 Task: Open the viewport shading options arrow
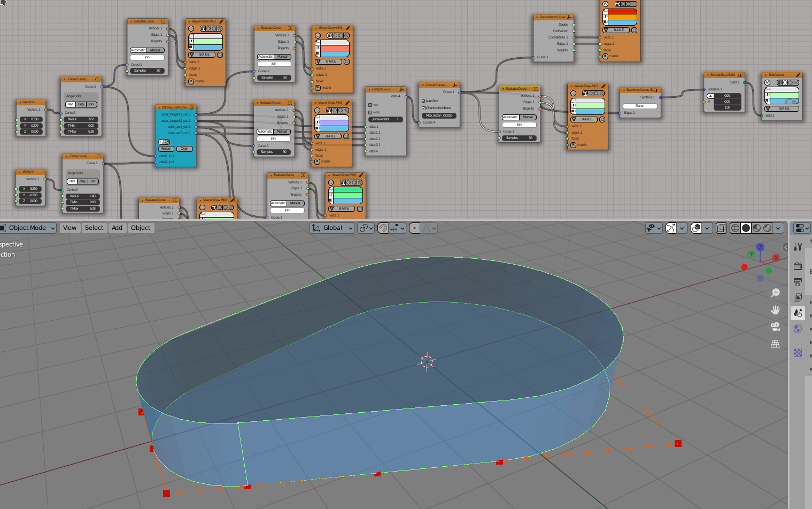(x=779, y=228)
